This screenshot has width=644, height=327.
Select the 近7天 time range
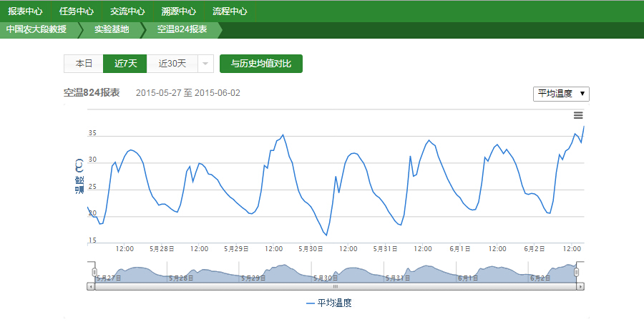tap(125, 64)
